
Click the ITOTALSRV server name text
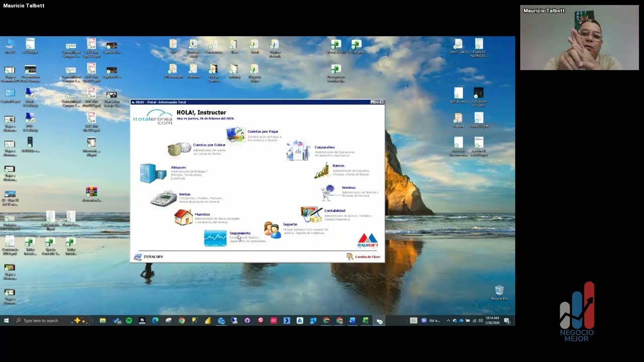[153, 257]
